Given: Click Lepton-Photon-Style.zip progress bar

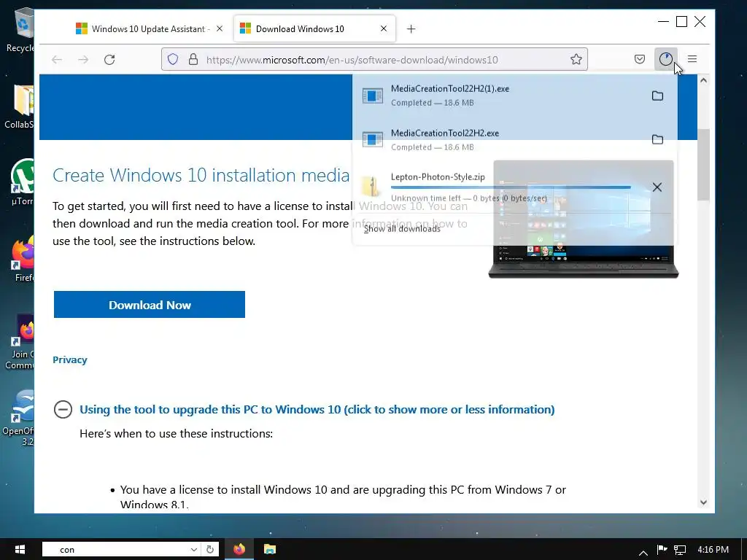Looking at the screenshot, I should [511, 187].
